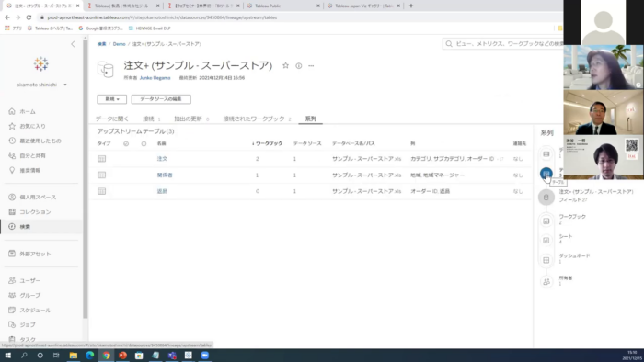Image resolution: width=644 pixels, height=362 pixels.
Task: Open Chrome from the Windows taskbar
Action: point(107,356)
